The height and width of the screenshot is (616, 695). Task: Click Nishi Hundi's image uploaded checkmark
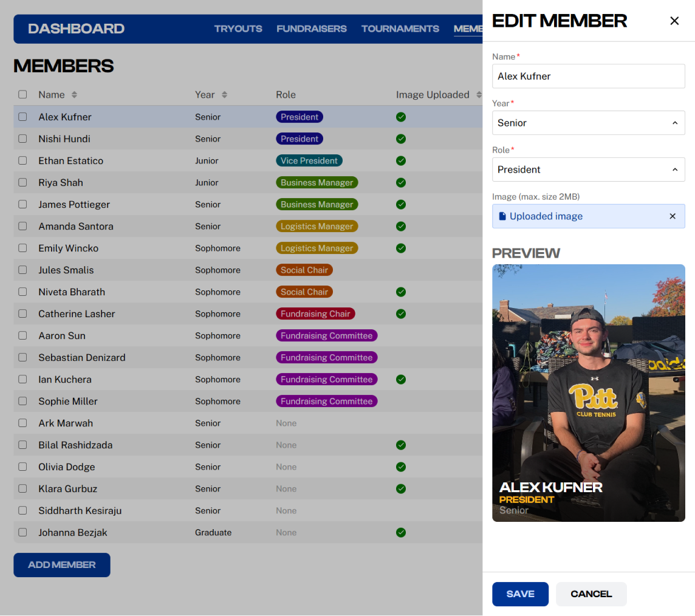coord(401,139)
